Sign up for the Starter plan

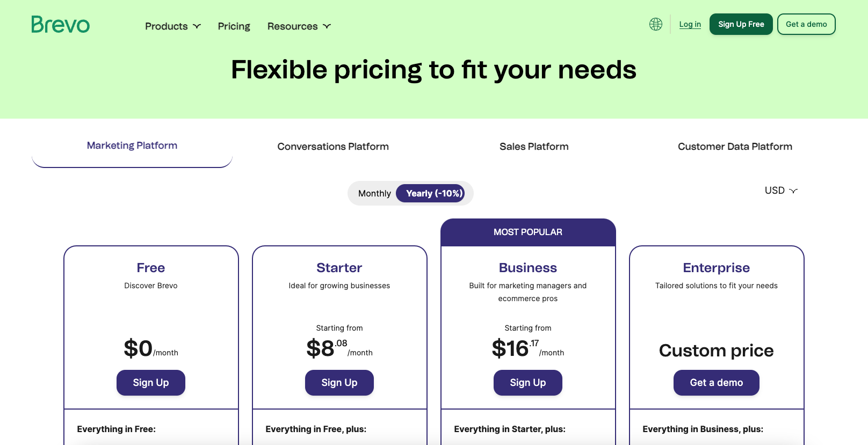coord(339,383)
